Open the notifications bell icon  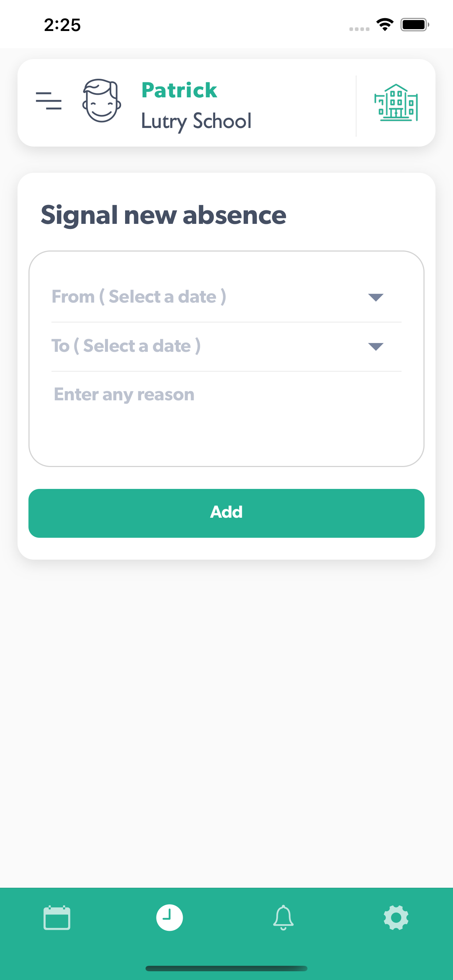(x=283, y=918)
